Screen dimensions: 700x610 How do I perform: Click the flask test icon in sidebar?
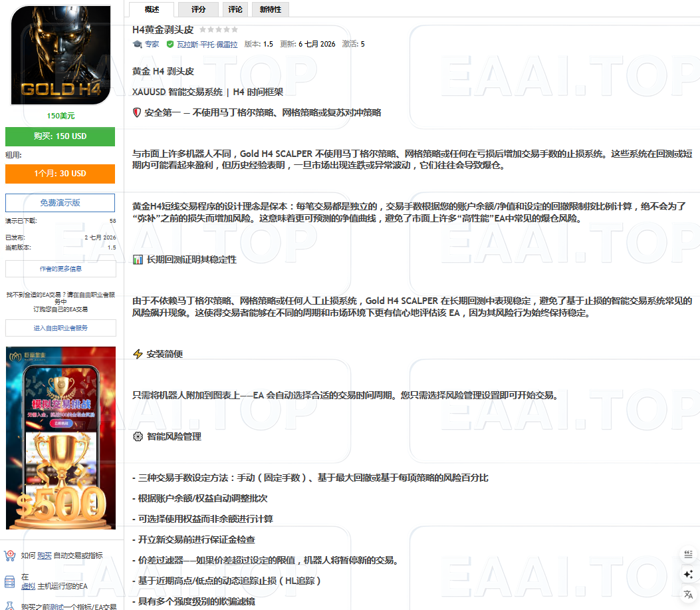[x=10, y=605]
